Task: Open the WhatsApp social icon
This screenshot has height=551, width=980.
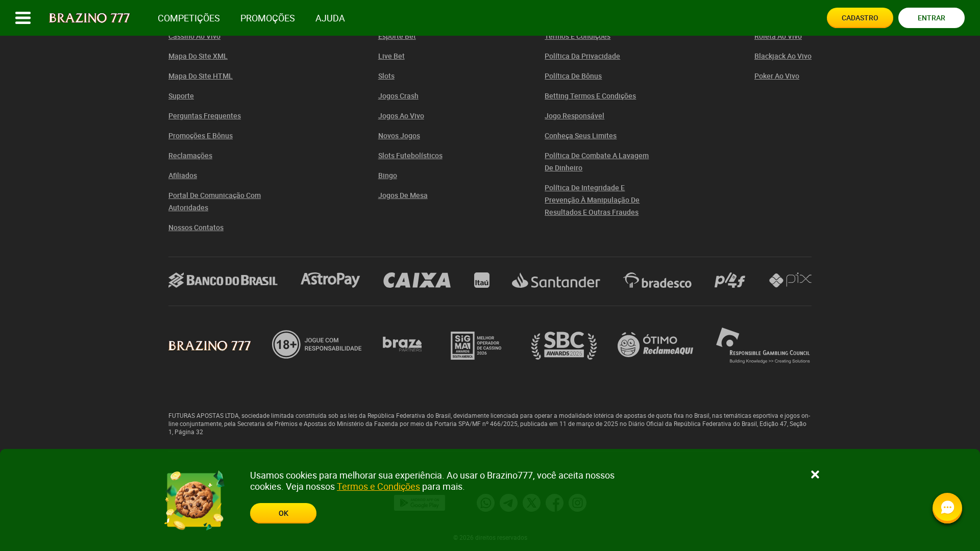Action: click(485, 503)
